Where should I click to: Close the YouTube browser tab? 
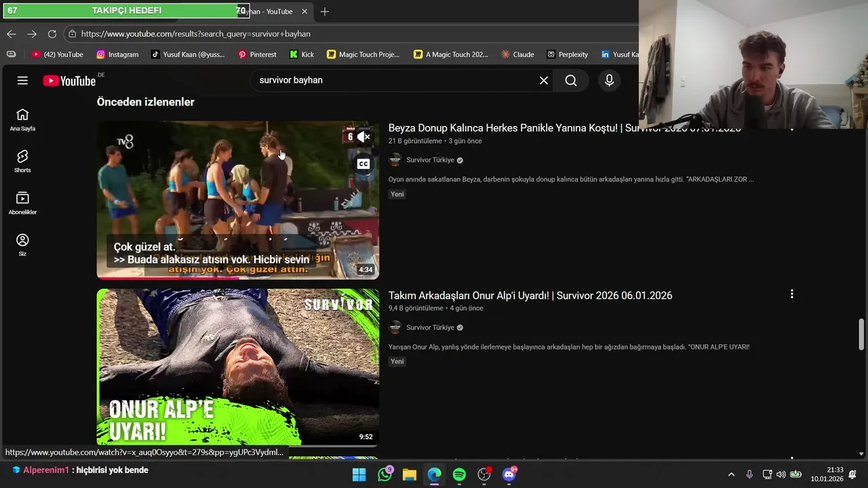[304, 12]
